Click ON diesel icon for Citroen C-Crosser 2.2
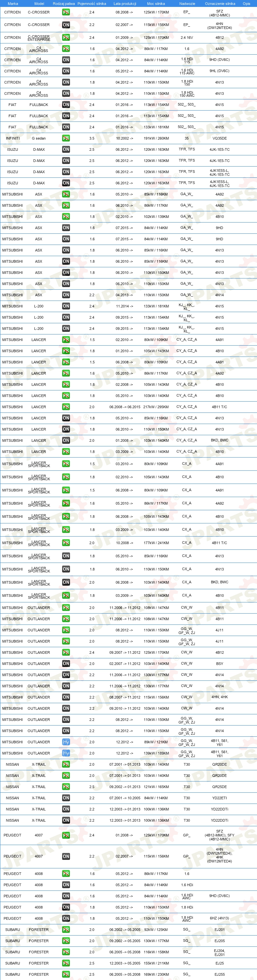Screen dimensions: 257x980 pos(66,25)
